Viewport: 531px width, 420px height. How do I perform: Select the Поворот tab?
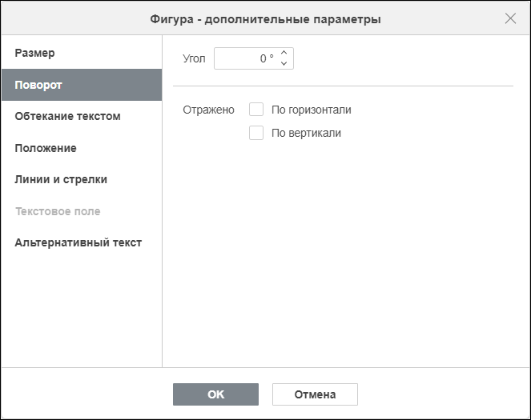tap(82, 85)
